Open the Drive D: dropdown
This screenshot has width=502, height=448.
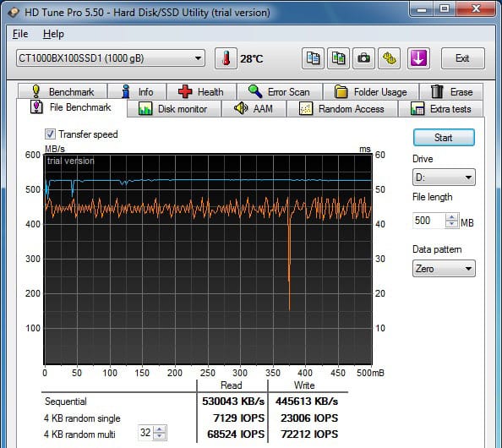(444, 177)
